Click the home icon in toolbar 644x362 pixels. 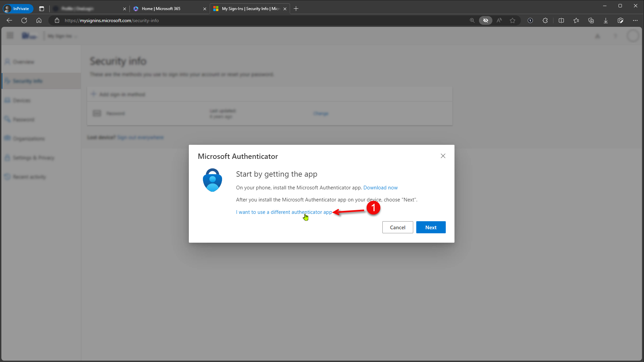pos(39,20)
